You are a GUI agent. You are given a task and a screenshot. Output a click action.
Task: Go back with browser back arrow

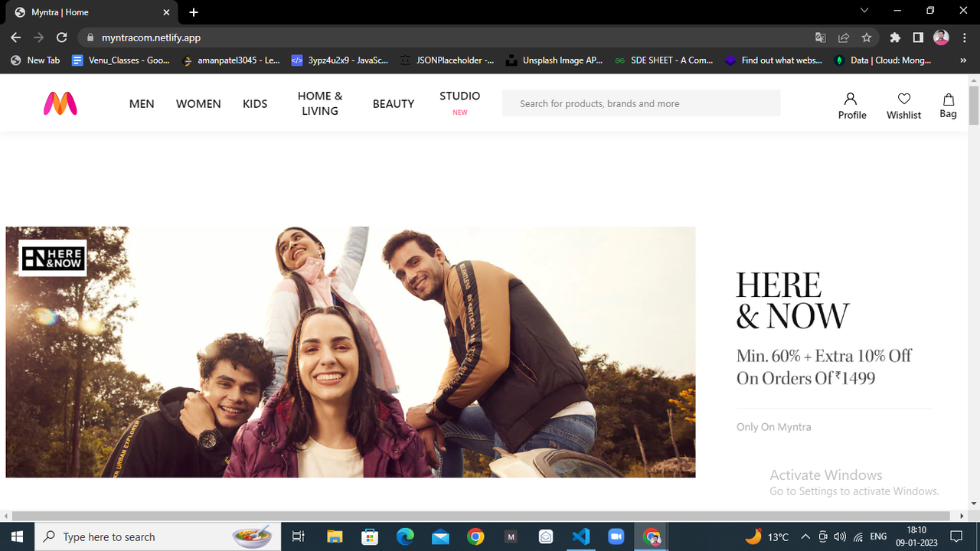click(x=15, y=37)
